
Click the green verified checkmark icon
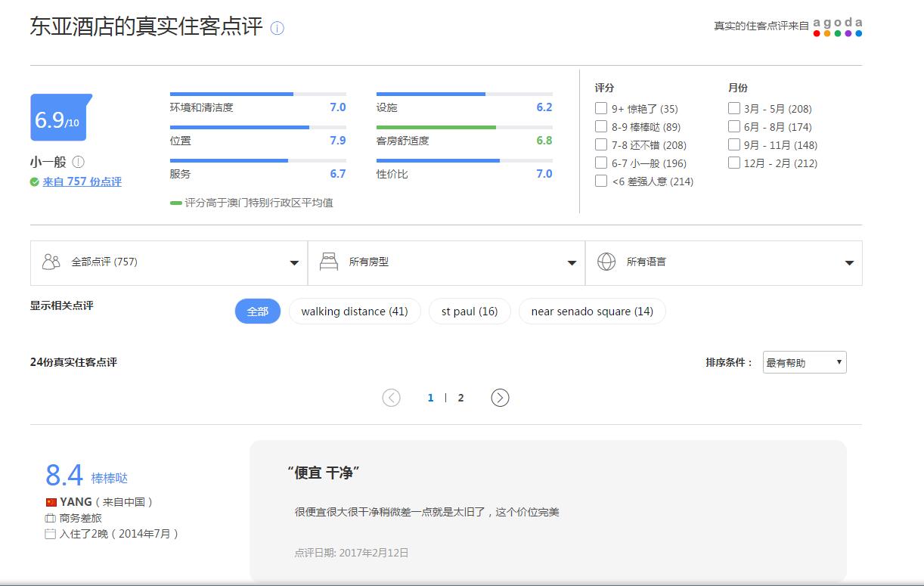pos(35,181)
